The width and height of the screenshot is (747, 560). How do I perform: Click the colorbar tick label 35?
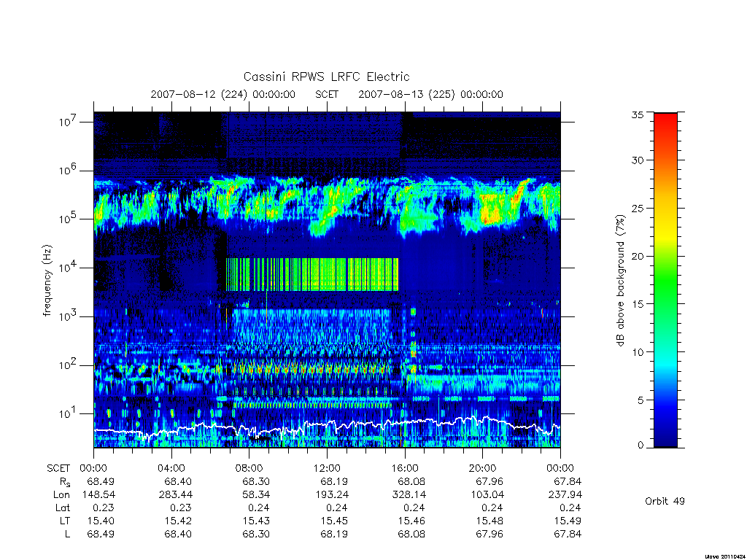(637, 114)
